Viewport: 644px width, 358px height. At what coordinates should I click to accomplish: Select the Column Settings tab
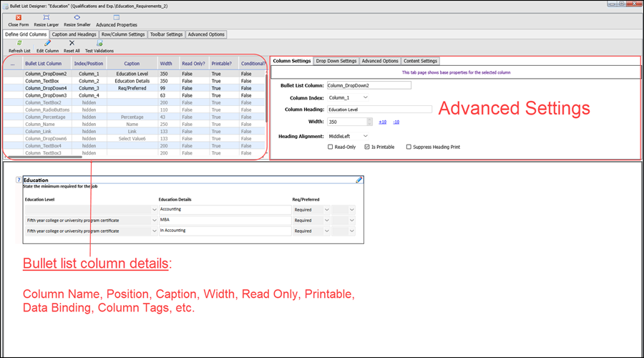click(x=292, y=61)
